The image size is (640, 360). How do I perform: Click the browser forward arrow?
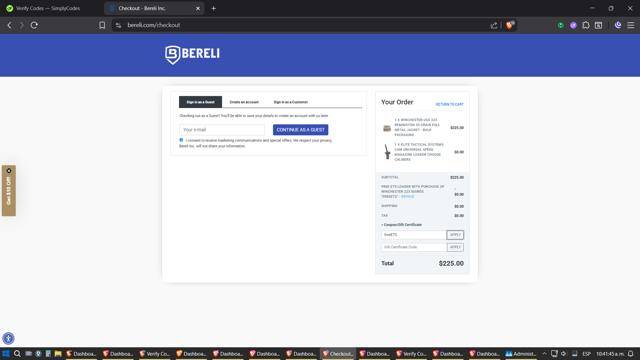click(22, 25)
